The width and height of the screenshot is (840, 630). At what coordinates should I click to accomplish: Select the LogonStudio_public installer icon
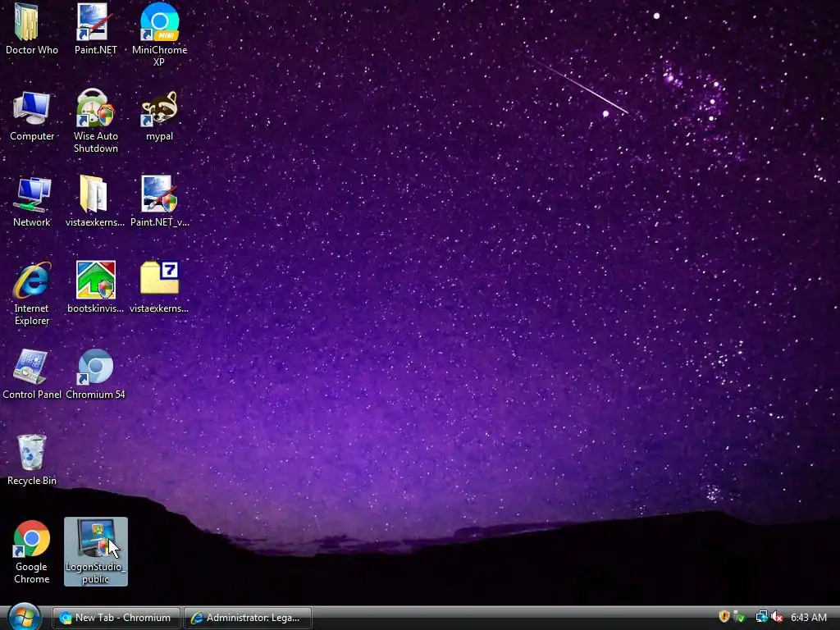(96, 552)
